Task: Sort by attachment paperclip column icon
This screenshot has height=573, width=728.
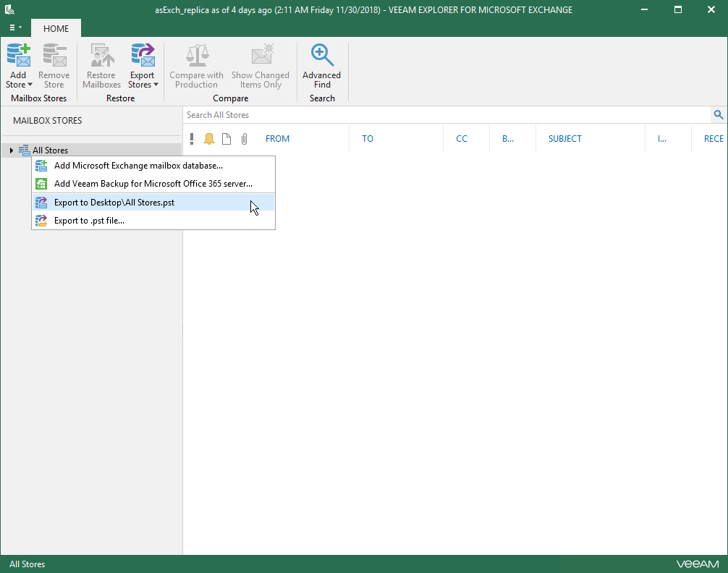Action: (244, 138)
